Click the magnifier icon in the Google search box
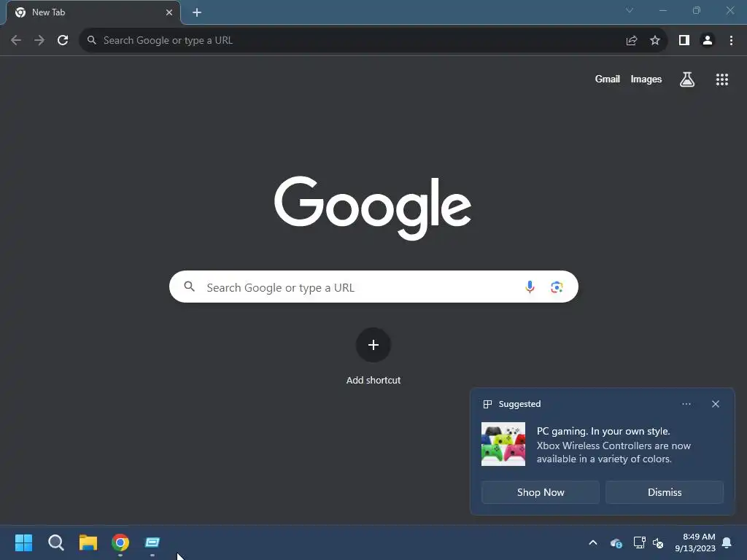Screen dimensions: 747x560 (190, 287)
